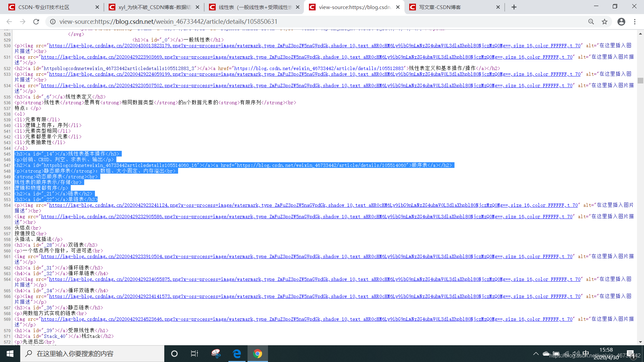
Task: Open the Chrome profile avatar menu
Action: 621,22
